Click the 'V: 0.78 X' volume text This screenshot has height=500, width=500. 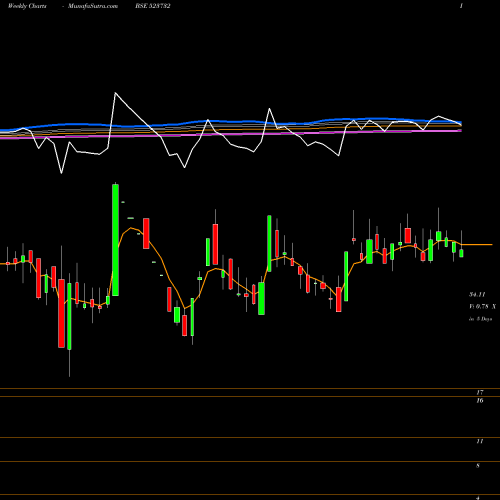tap(482, 306)
